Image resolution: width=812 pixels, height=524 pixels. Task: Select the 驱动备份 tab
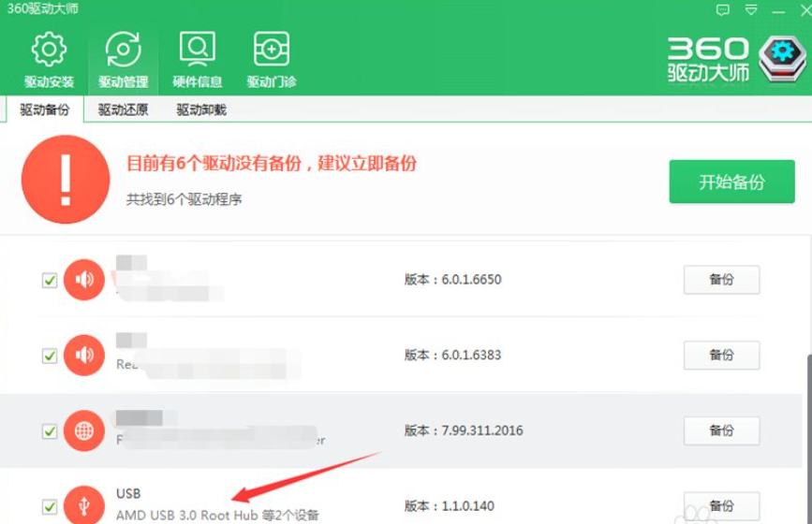pyautogui.click(x=45, y=109)
